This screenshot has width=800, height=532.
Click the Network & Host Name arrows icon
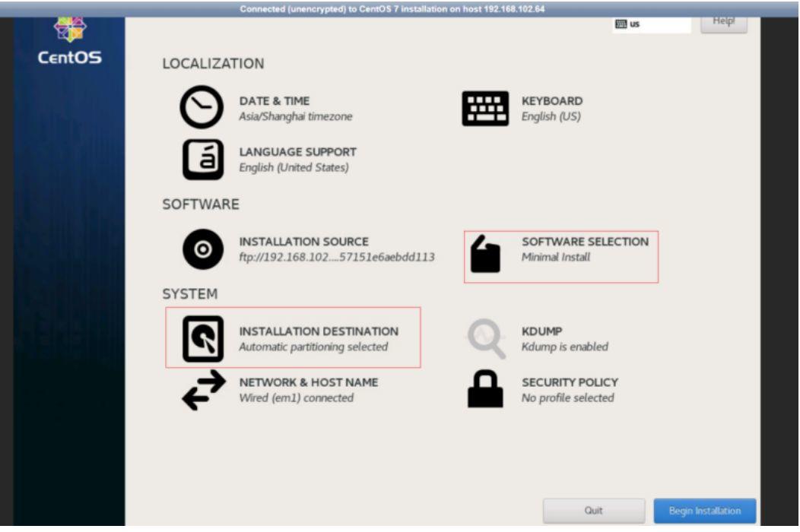pyautogui.click(x=203, y=390)
